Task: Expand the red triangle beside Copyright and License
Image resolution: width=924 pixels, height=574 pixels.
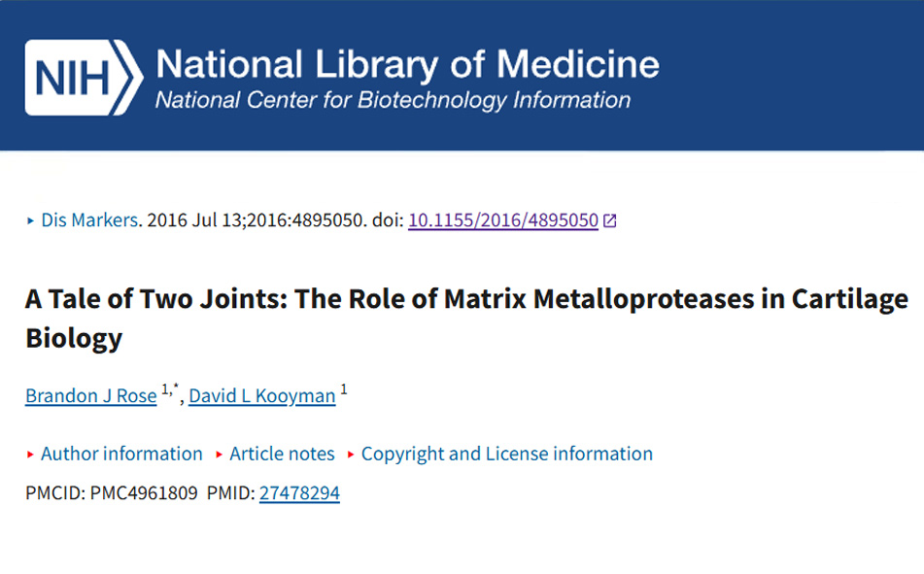Action: coord(351,455)
